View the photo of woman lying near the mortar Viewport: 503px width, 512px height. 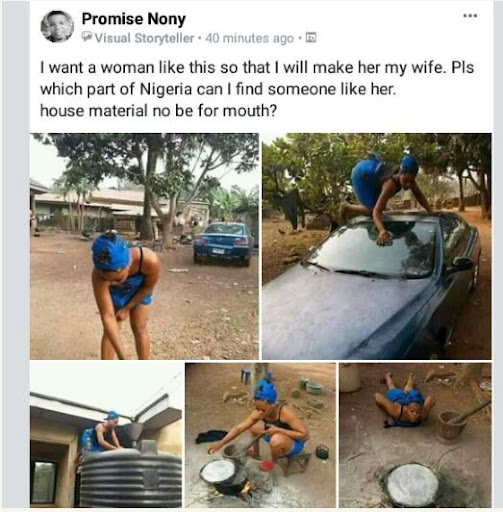click(x=415, y=435)
